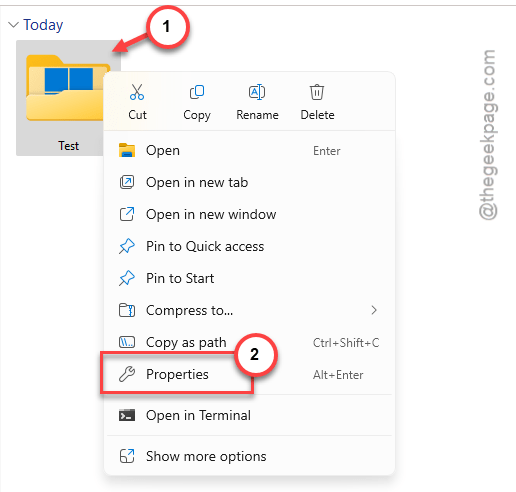The height and width of the screenshot is (492, 516).
Task: Click the Show more options icon
Action: pyautogui.click(x=127, y=456)
